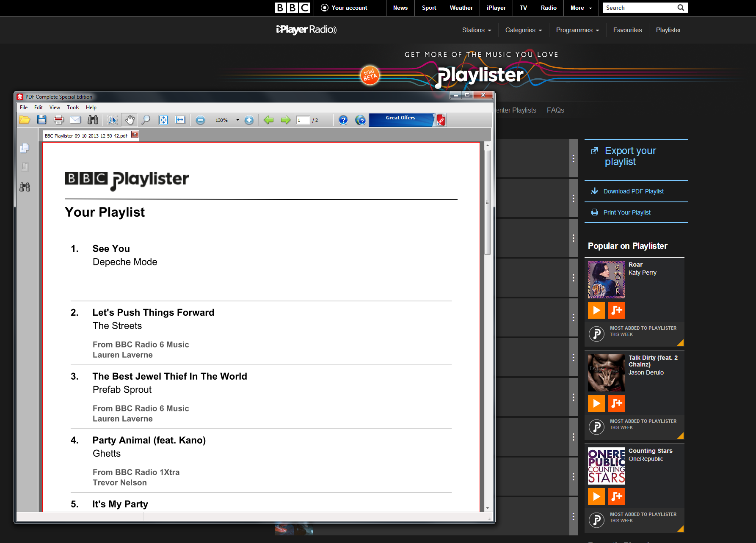Image resolution: width=756 pixels, height=543 pixels.
Task: Close the BBC-Playlister PDF tab
Action: 135,135
